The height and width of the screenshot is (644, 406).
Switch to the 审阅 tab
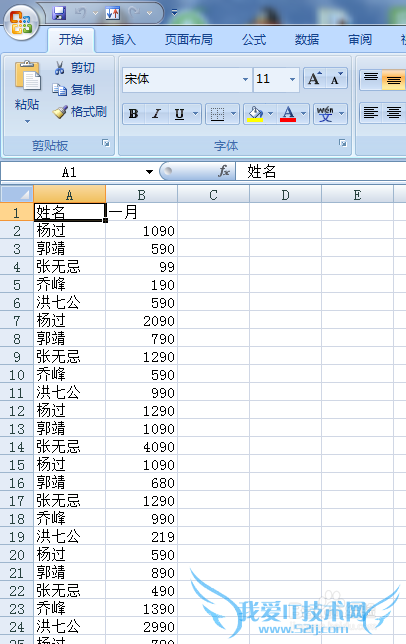click(360, 40)
